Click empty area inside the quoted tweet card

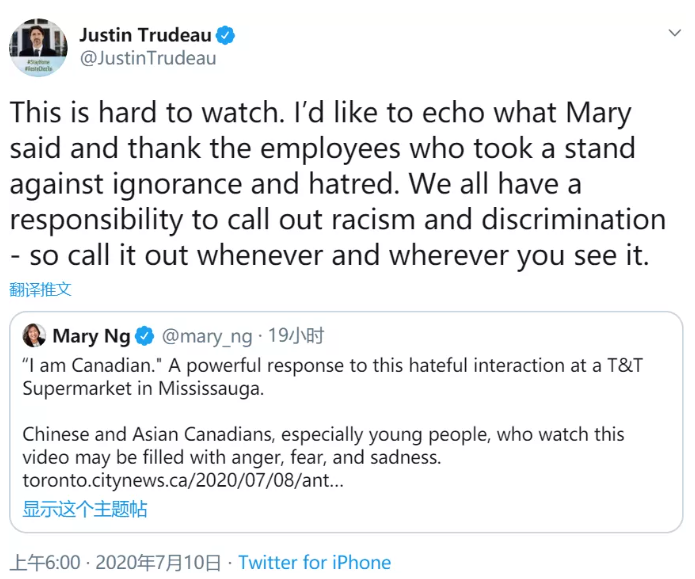coord(532,501)
